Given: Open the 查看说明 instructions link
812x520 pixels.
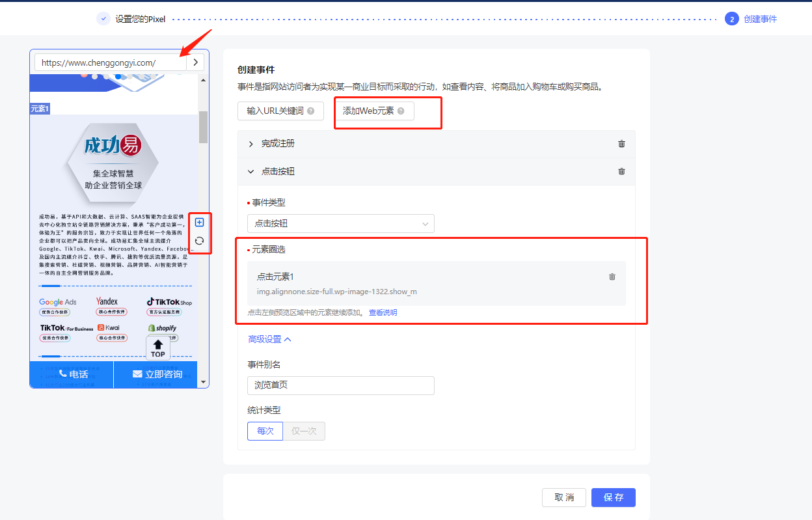Looking at the screenshot, I should tap(383, 312).
